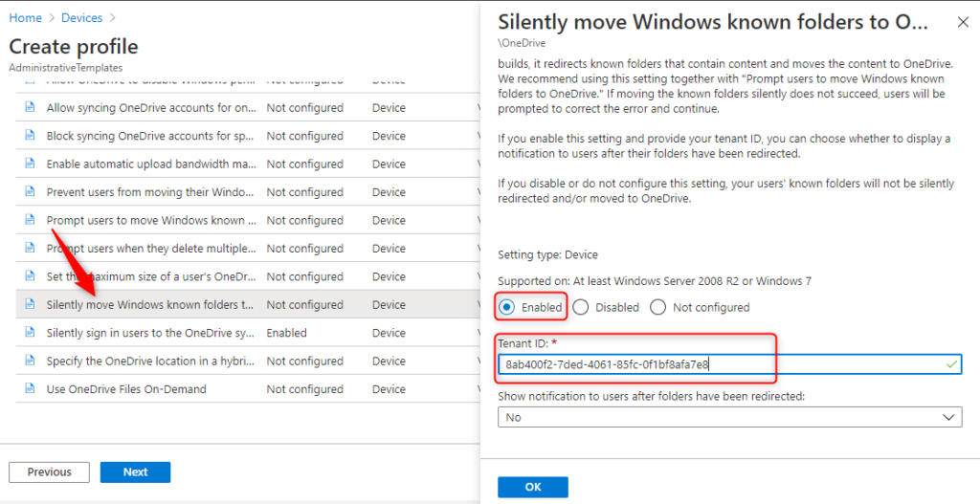The image size is (980, 504).
Task: Click document icon beside 'Set the maximum size' row
Action: pos(30,275)
